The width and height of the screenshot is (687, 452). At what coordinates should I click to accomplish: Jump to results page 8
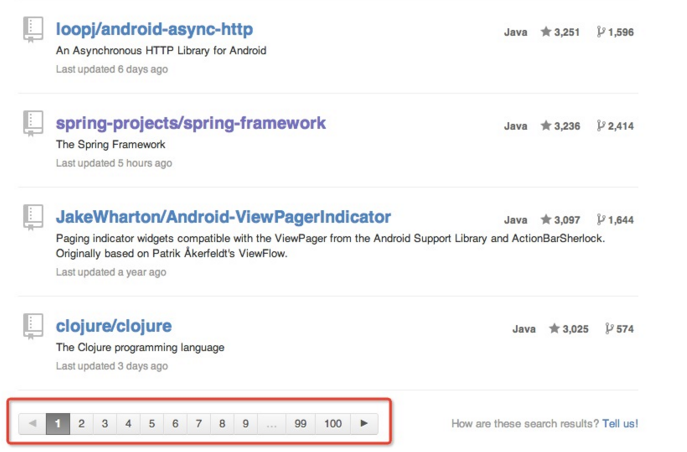click(222, 424)
